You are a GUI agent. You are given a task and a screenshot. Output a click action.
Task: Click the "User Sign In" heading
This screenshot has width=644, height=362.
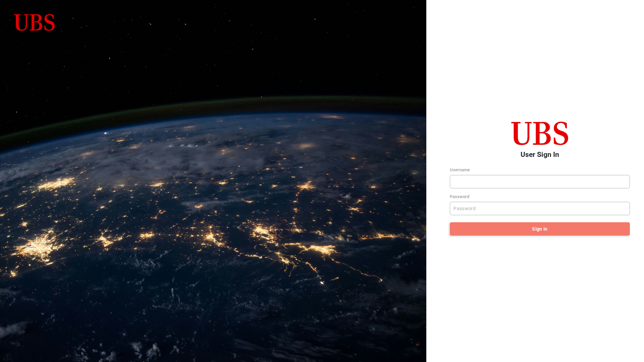pyautogui.click(x=540, y=155)
